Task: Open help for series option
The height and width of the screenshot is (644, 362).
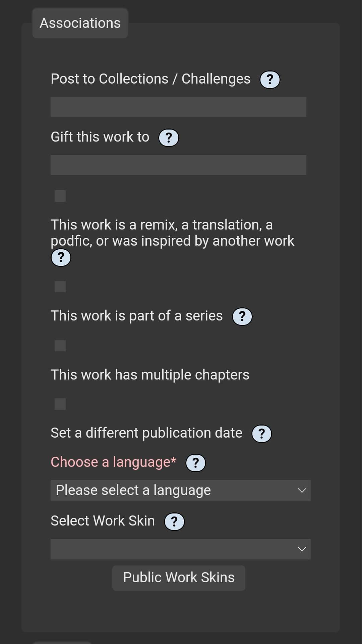Action: coord(242,316)
